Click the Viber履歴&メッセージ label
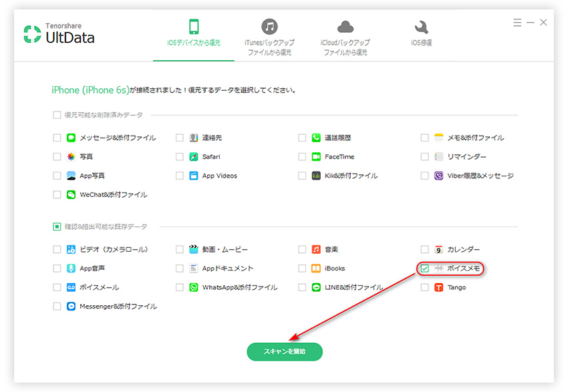 click(480, 176)
